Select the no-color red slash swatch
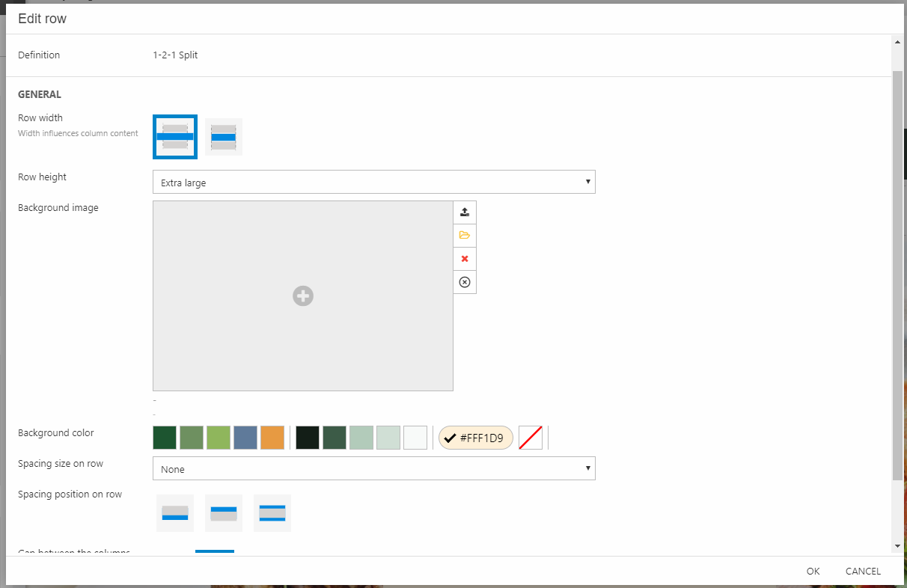The height and width of the screenshot is (588, 907). point(531,438)
